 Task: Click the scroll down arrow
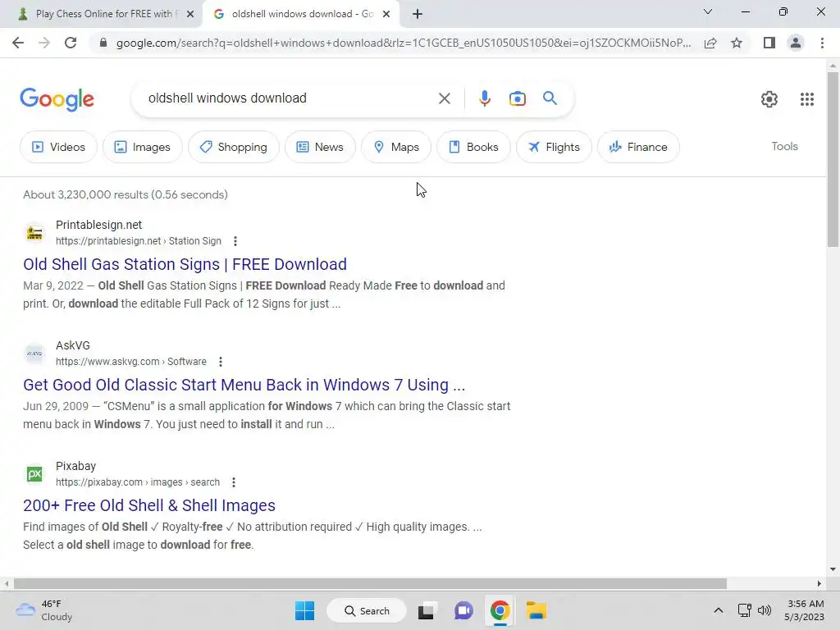point(833,569)
